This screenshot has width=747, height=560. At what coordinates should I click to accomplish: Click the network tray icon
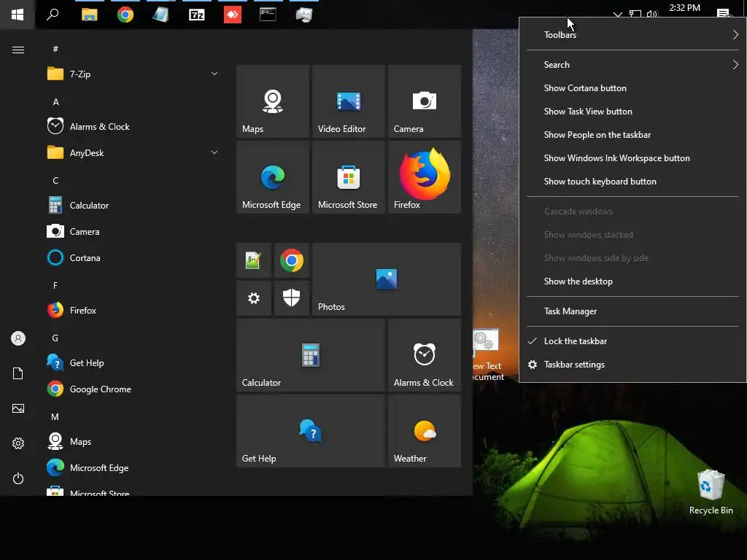(635, 14)
